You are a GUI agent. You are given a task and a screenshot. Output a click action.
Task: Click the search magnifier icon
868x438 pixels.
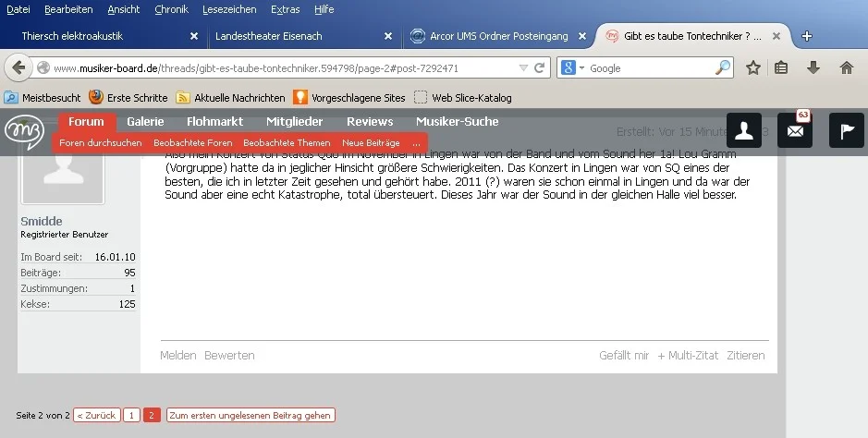pos(723,67)
